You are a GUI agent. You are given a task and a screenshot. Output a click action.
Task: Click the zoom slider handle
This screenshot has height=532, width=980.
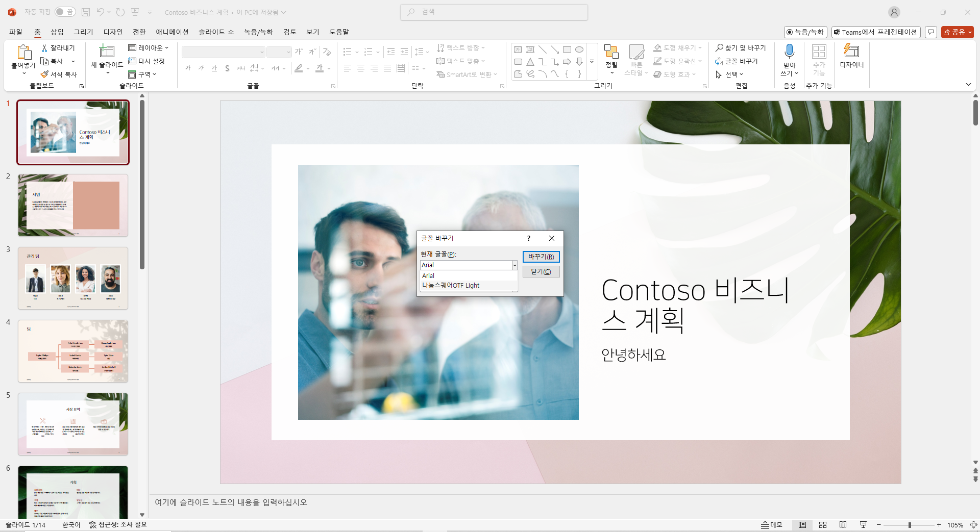pyautogui.click(x=910, y=525)
